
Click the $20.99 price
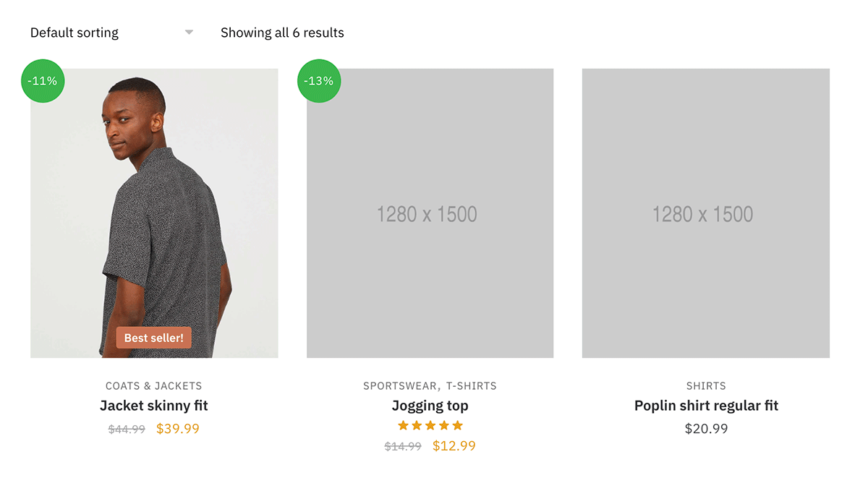(706, 429)
